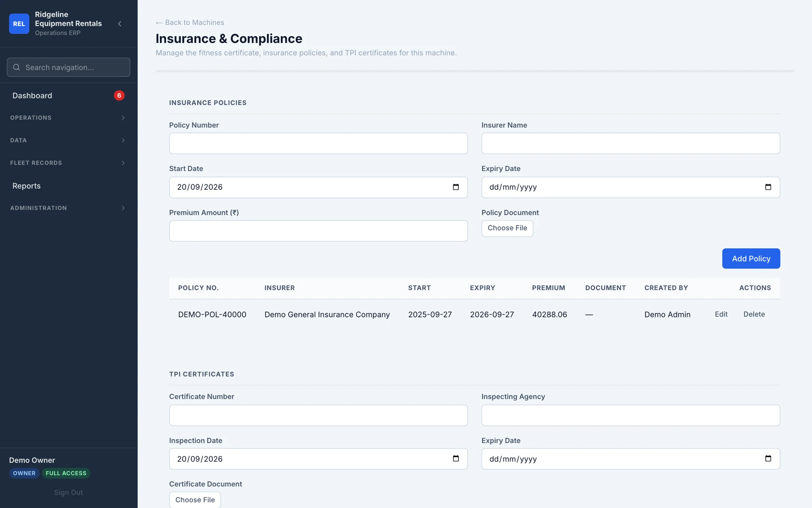Click the expiry date 2026-09-27 cell

tap(492, 315)
